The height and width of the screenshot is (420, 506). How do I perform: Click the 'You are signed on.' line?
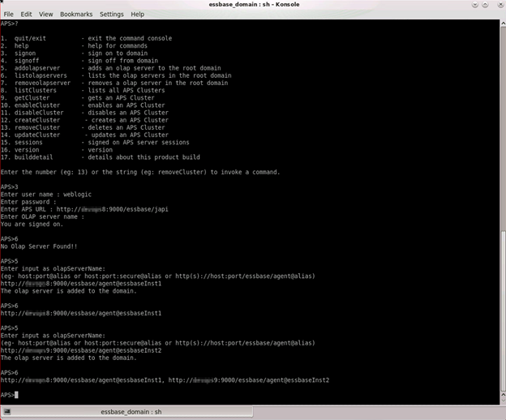[x=32, y=225]
